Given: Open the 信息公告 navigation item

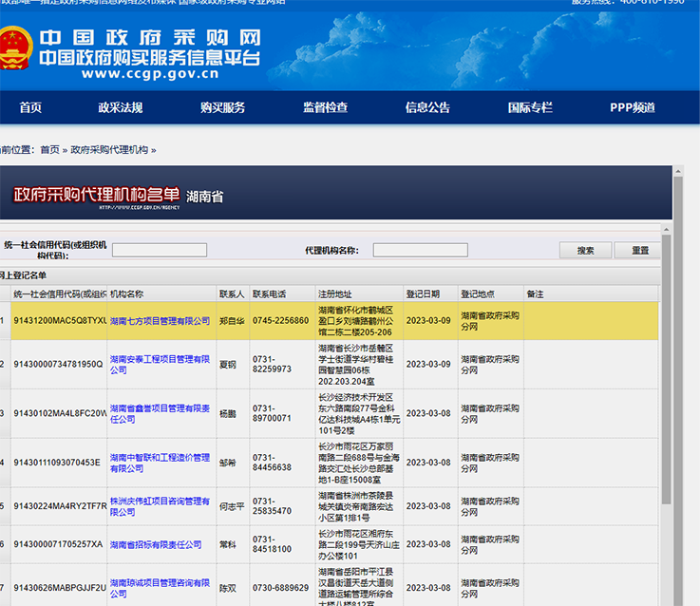Looking at the screenshot, I should point(427,107).
